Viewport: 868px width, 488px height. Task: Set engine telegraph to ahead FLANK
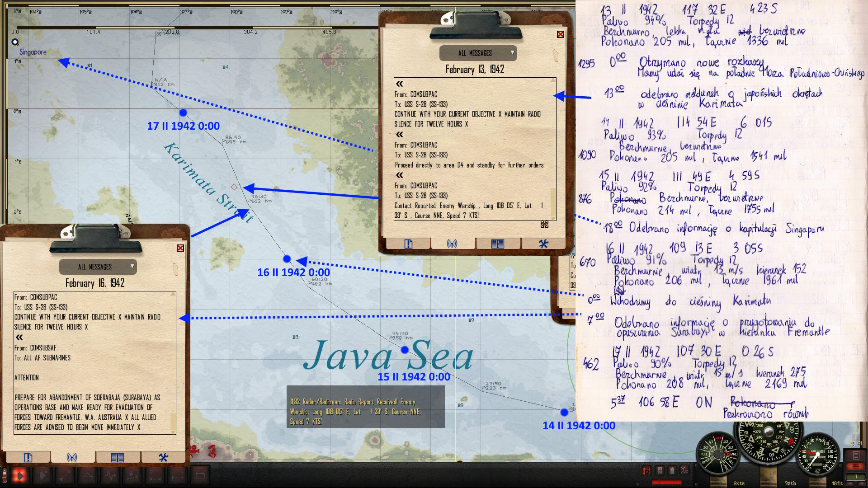click(x=726, y=467)
